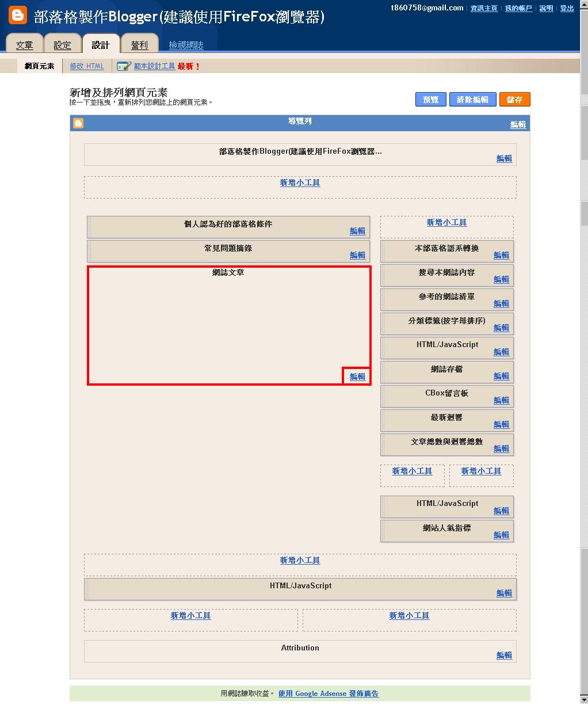The height and width of the screenshot is (704, 588).
Task: Add gadget in the left half-sidebar column
Action: 412,471
